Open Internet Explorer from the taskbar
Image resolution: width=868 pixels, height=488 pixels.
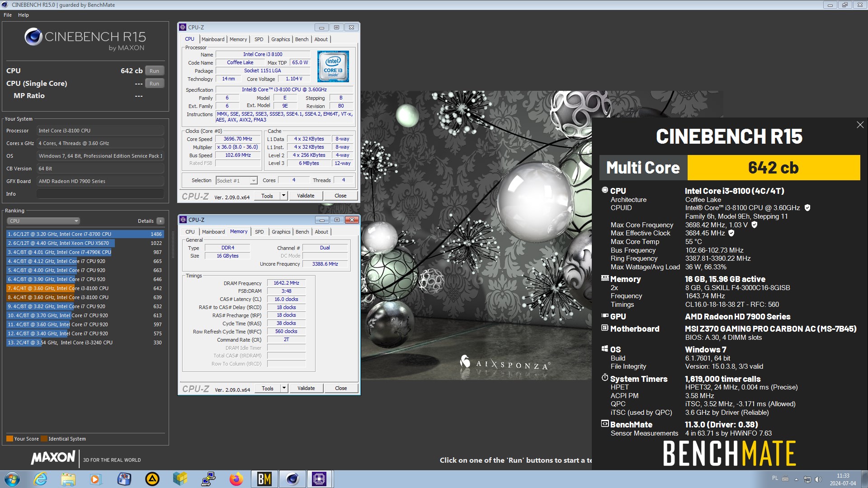pos(41,479)
